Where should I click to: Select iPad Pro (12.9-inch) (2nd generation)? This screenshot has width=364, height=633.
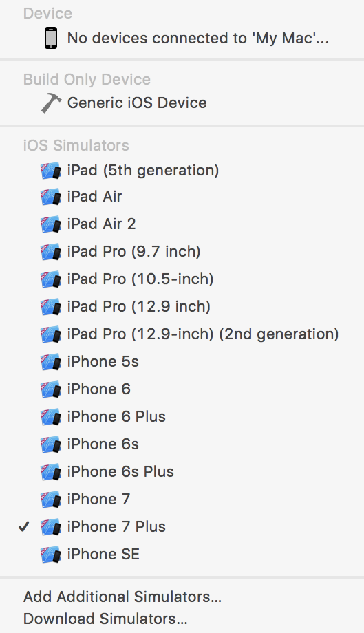182,334
